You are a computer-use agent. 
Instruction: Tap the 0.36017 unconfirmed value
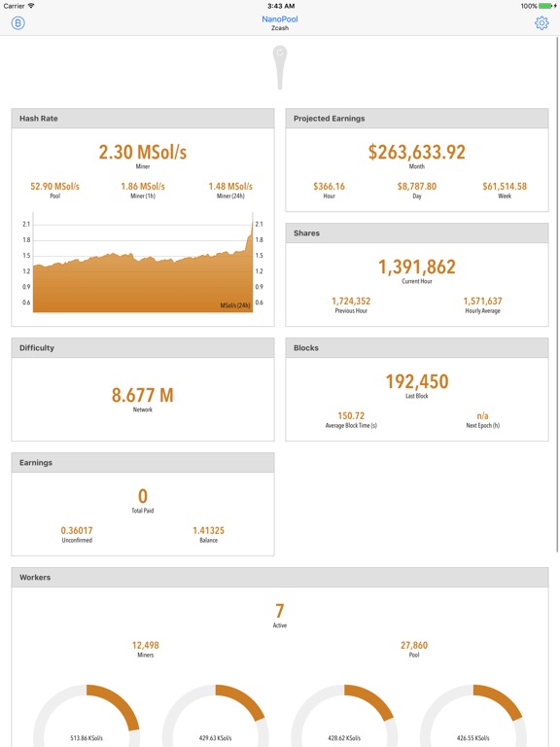(x=77, y=531)
